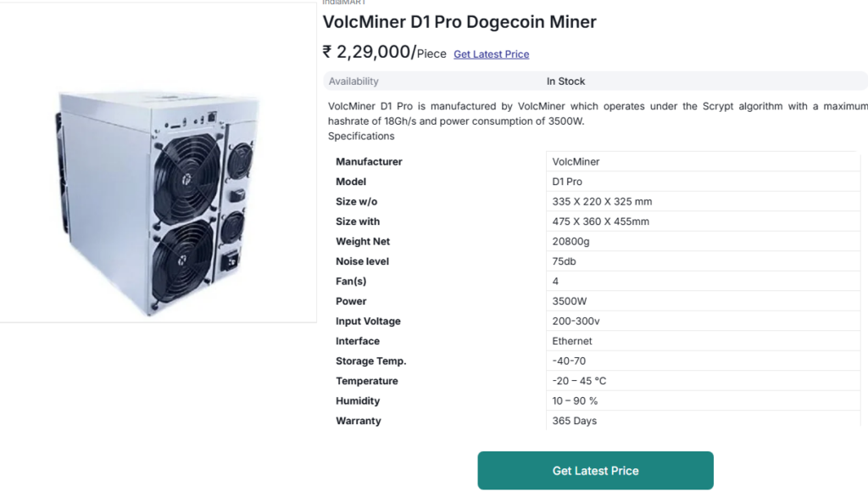Open the Get Latest Price link beside price
Screen dimensions: 868x504
click(x=491, y=54)
